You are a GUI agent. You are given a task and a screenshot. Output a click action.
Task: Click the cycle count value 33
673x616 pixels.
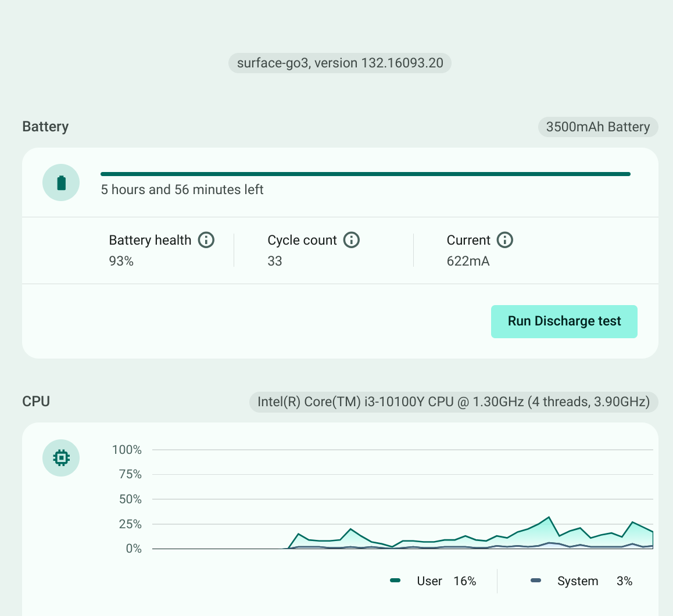click(275, 262)
